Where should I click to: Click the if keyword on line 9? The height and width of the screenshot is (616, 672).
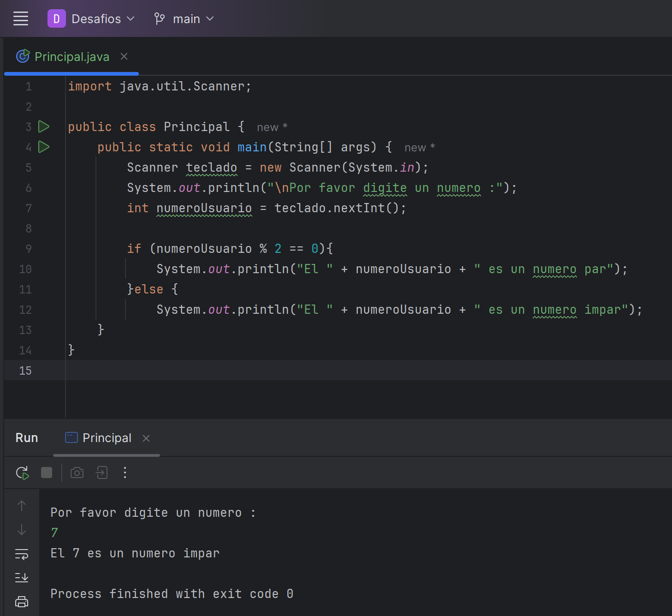click(134, 249)
